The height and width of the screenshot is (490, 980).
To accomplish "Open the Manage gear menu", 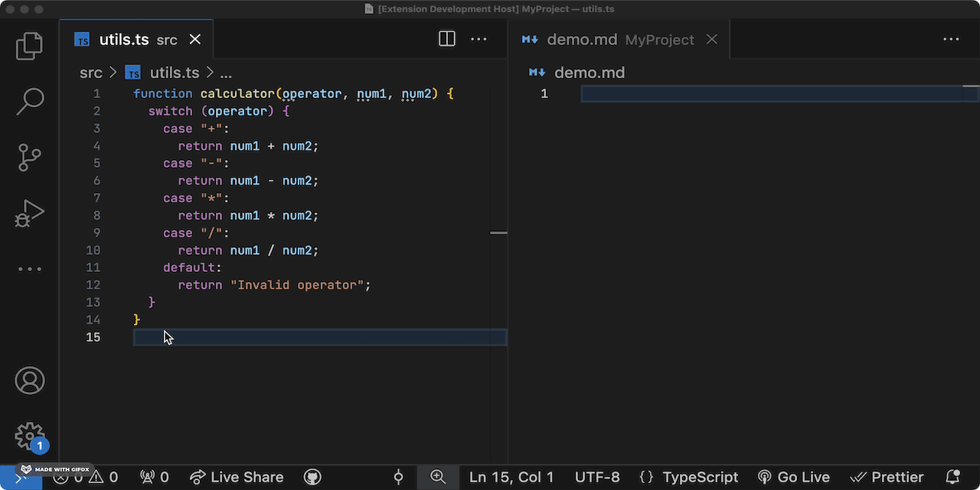I will [x=29, y=436].
